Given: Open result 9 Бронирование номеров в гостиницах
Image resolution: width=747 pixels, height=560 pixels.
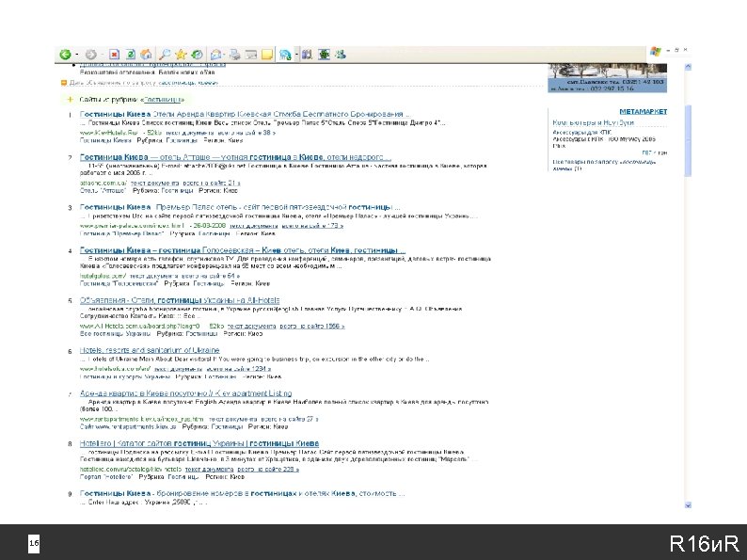Looking at the screenshot, I should tap(242, 493).
